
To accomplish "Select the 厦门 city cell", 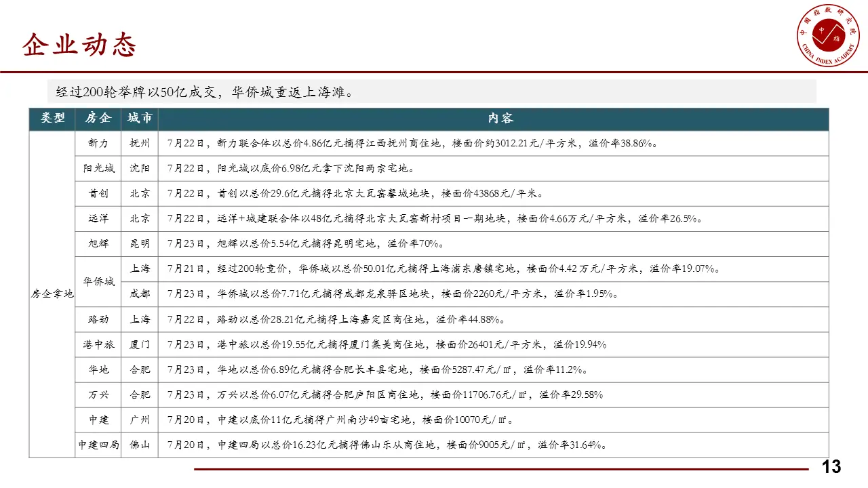I will (x=140, y=344).
